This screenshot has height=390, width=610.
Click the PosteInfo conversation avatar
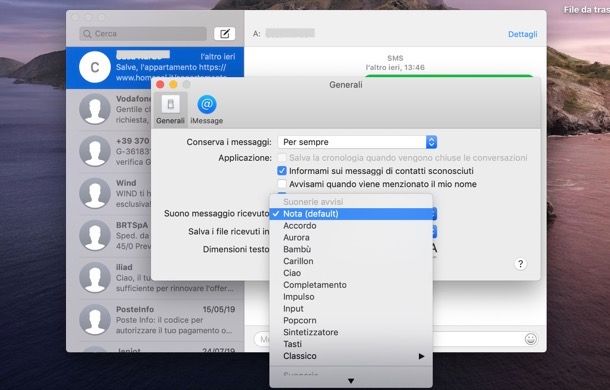tap(95, 320)
